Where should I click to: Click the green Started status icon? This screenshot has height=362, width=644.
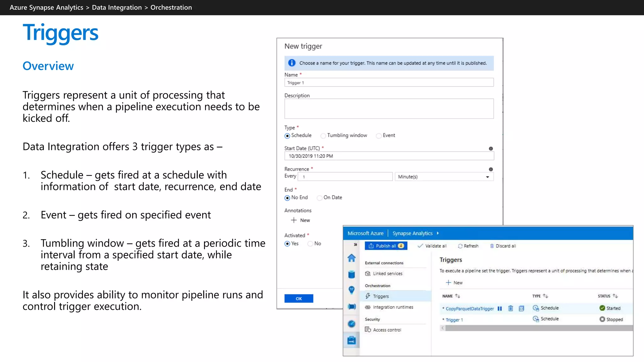coord(602,308)
